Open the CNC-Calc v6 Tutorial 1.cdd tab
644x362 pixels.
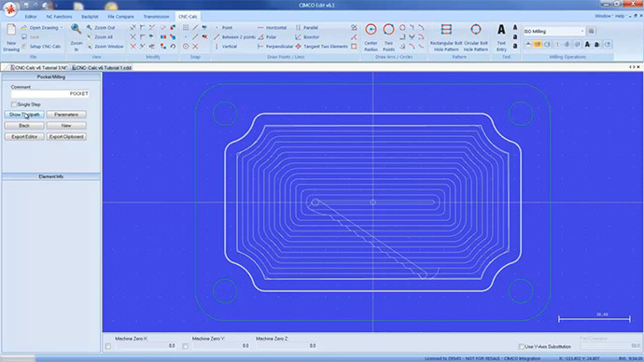coord(102,67)
